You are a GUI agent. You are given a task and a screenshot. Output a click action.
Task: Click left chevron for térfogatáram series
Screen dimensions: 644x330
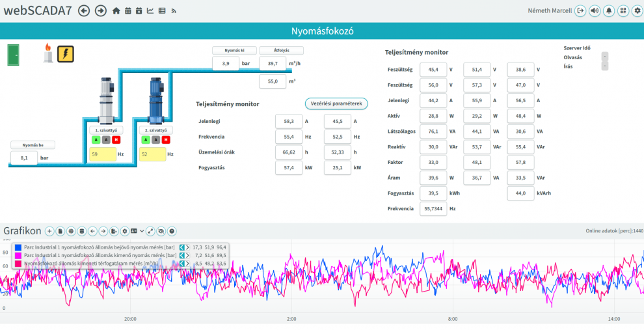pos(182,263)
